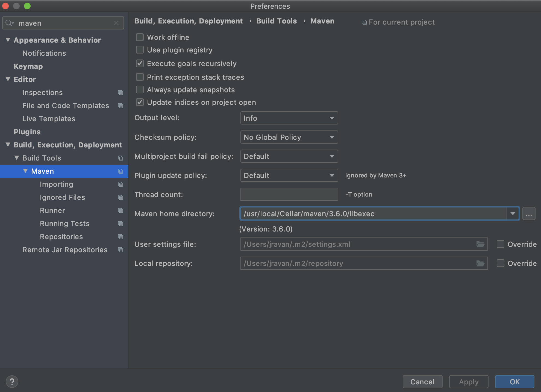Uncheck Execute goals recursively

pos(140,64)
